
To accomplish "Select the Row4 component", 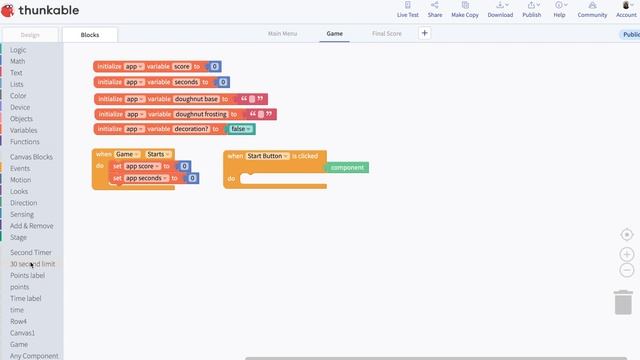I will point(18,321).
